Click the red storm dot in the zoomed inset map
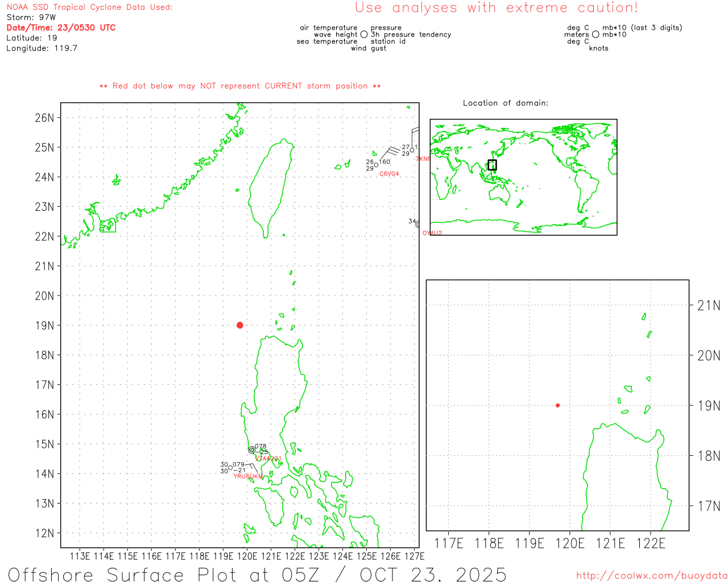728x582 pixels. (x=557, y=405)
